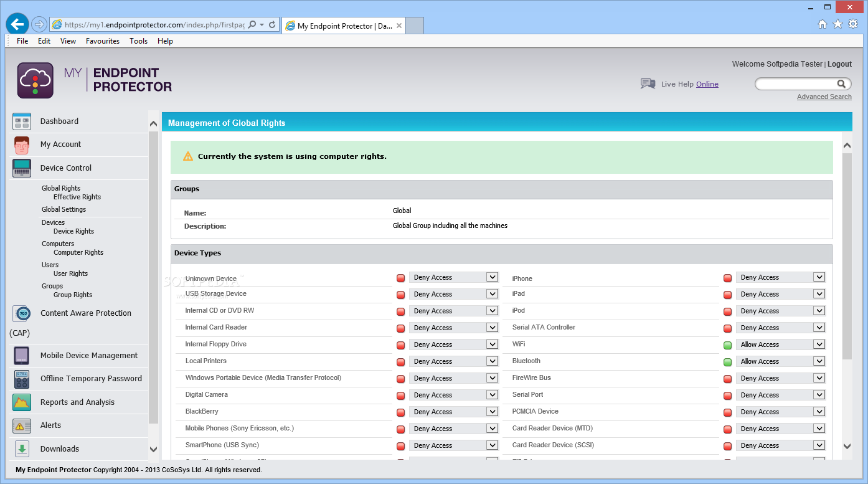Open Device Rights in sidebar
Viewport: 868px width, 484px height.
pyautogui.click(x=74, y=231)
